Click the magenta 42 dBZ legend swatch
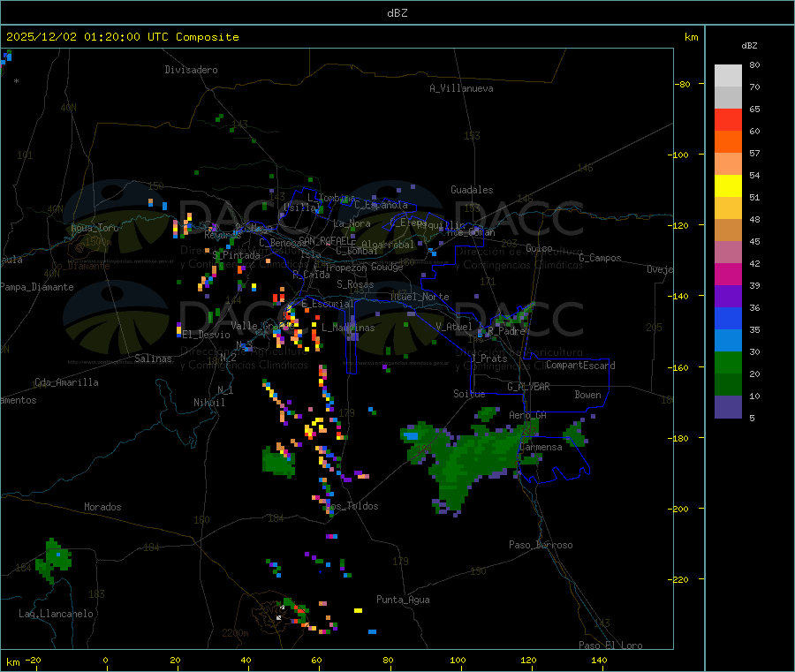 click(x=728, y=274)
